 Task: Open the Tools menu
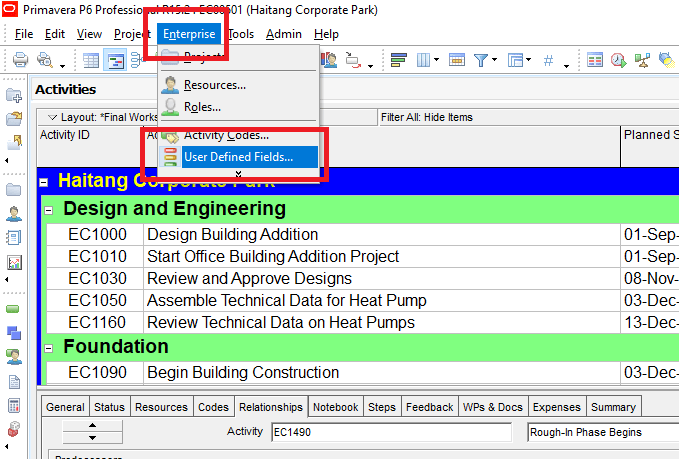(x=241, y=34)
